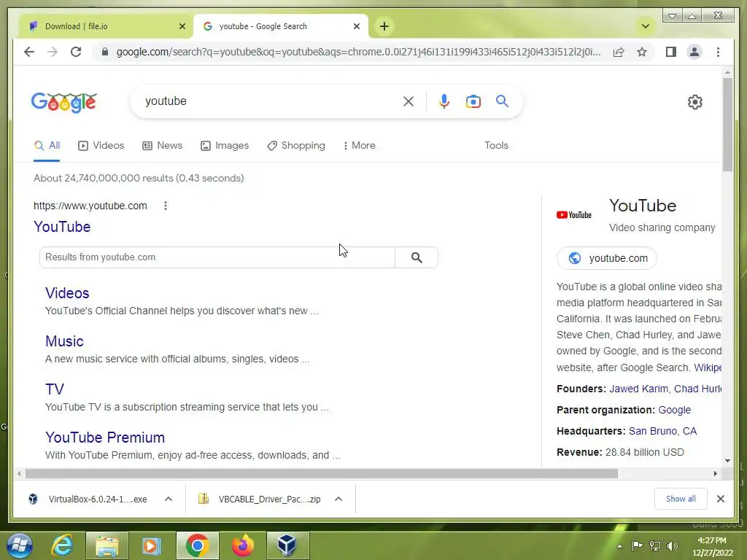Close the Download | file.io tab
The image size is (747, 560).
(x=182, y=26)
